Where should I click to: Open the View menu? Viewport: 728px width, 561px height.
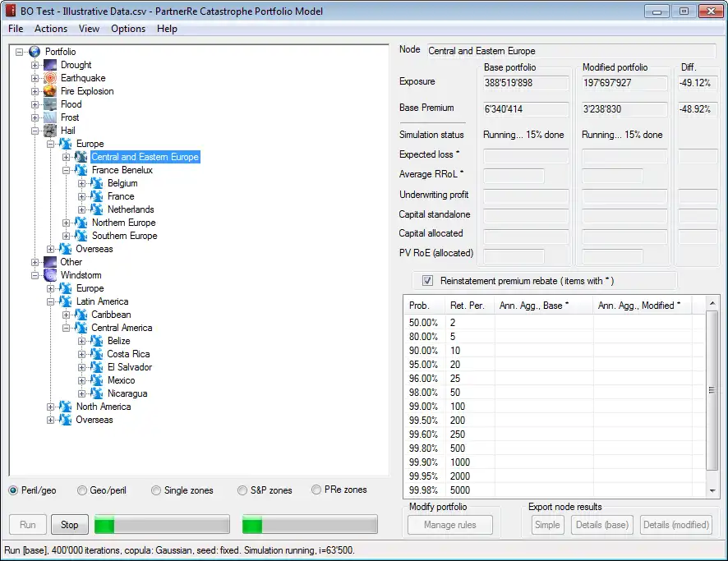(x=89, y=29)
